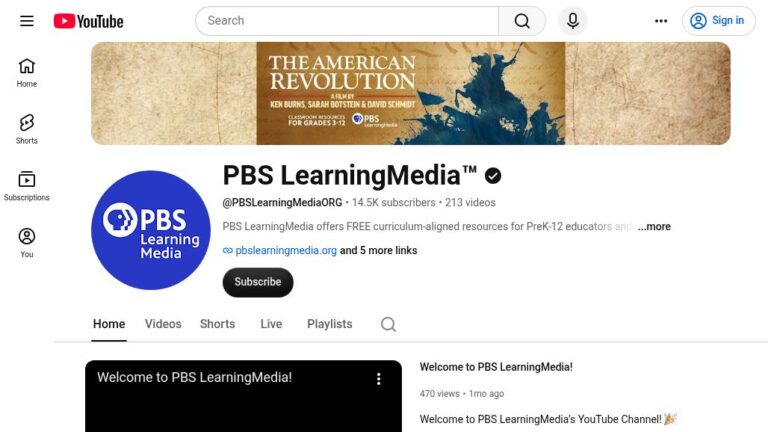Show the 'and 5 more links' list
Viewport: 768px width, 432px height.
point(379,250)
